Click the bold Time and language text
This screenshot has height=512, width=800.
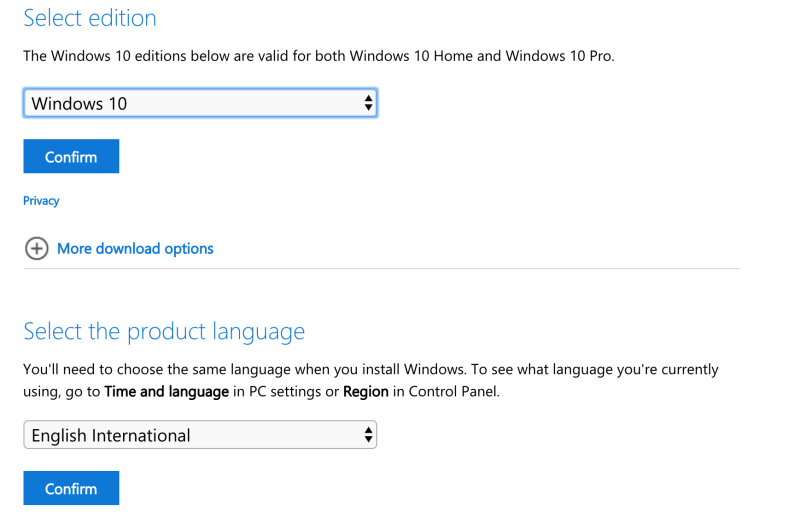[x=166, y=391]
